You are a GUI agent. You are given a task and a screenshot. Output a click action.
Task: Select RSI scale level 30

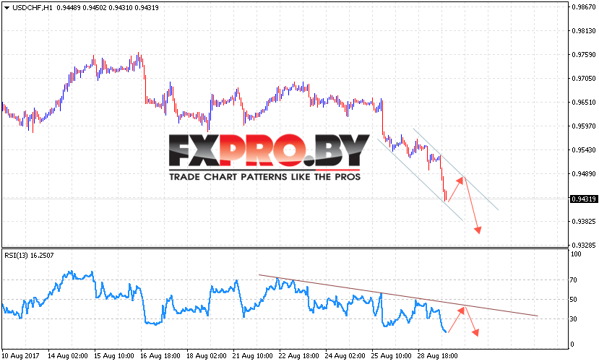click(573, 319)
